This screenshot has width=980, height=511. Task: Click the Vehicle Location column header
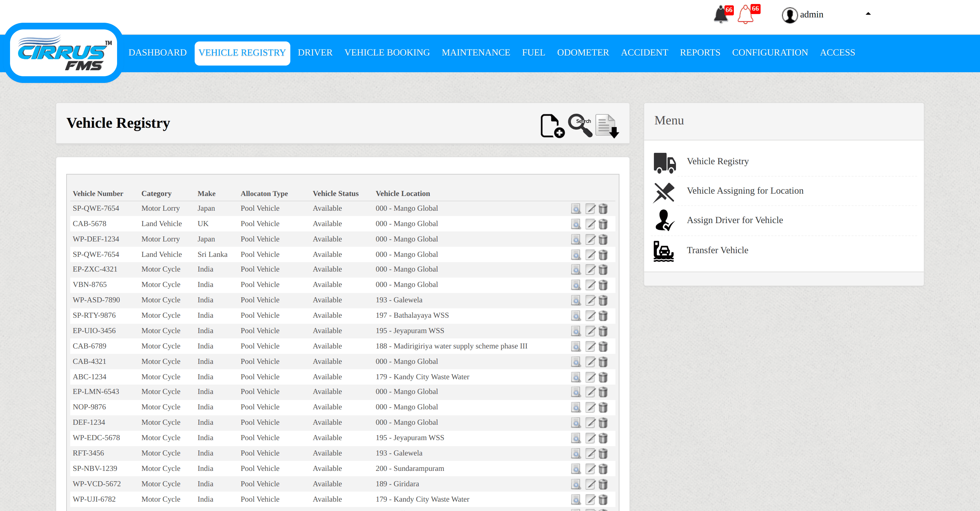pyautogui.click(x=402, y=193)
